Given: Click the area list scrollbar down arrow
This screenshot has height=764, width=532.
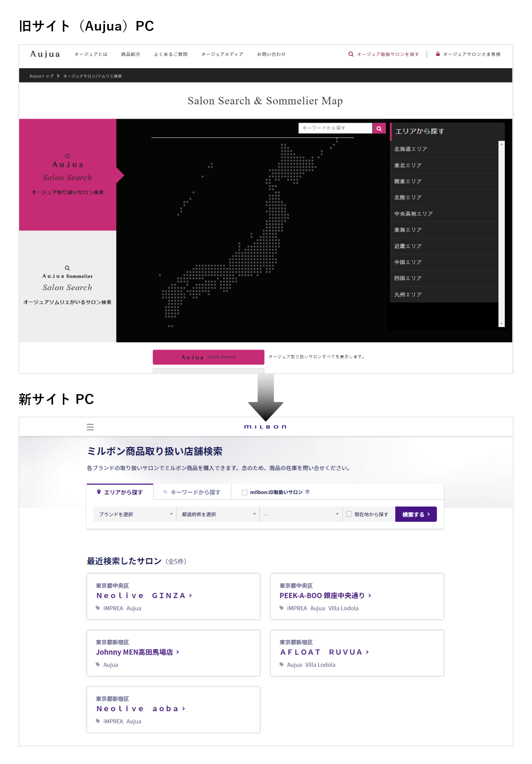Looking at the screenshot, I should click(x=501, y=324).
